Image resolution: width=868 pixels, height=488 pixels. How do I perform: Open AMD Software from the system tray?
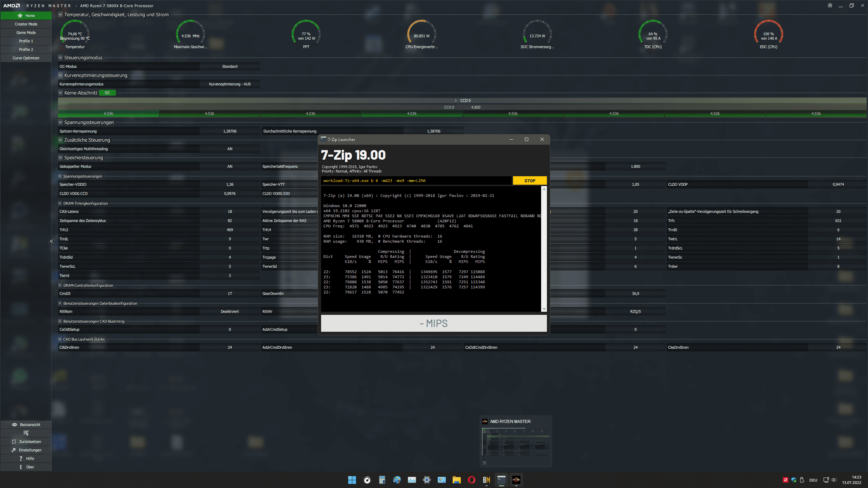(x=785, y=480)
